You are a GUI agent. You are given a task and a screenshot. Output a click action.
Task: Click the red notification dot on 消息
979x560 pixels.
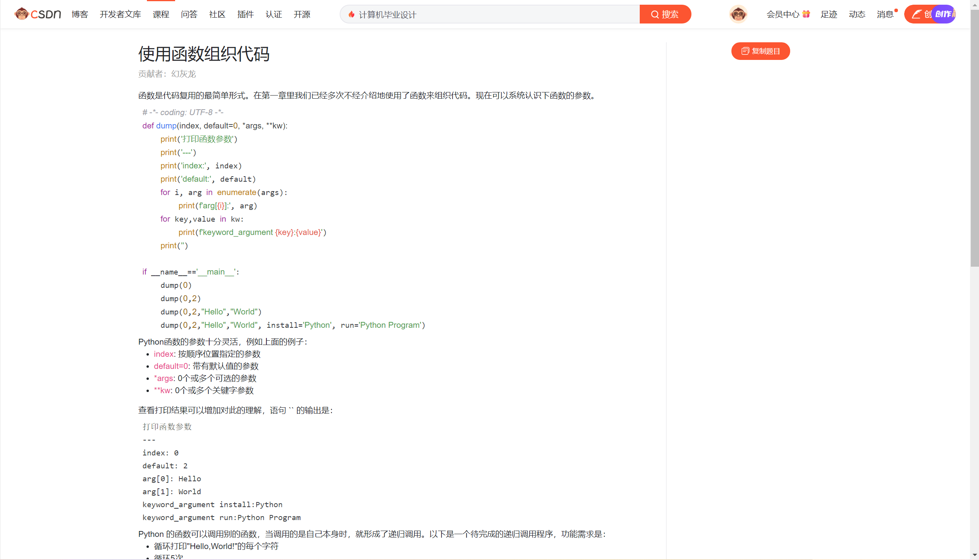pos(896,10)
